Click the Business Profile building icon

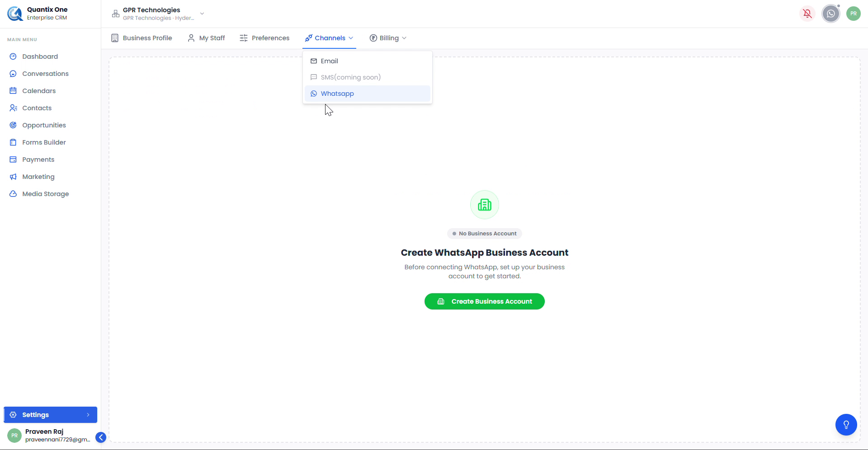tap(115, 38)
